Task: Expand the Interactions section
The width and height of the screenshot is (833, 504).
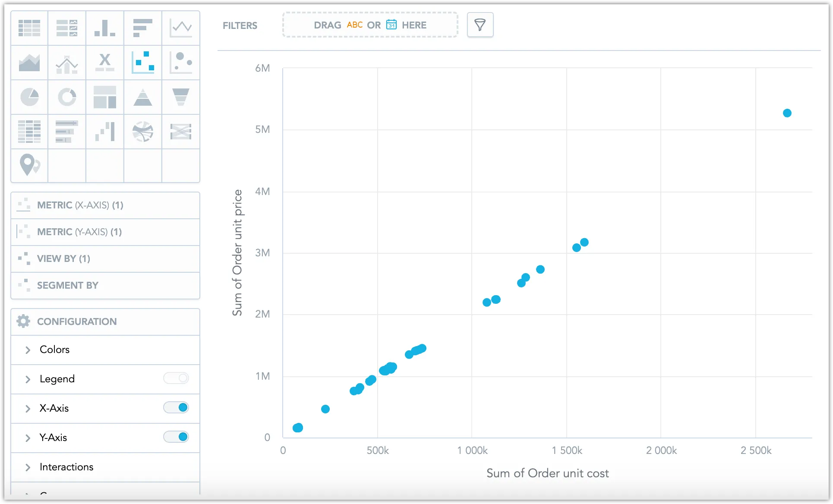Action: pyautogui.click(x=27, y=467)
